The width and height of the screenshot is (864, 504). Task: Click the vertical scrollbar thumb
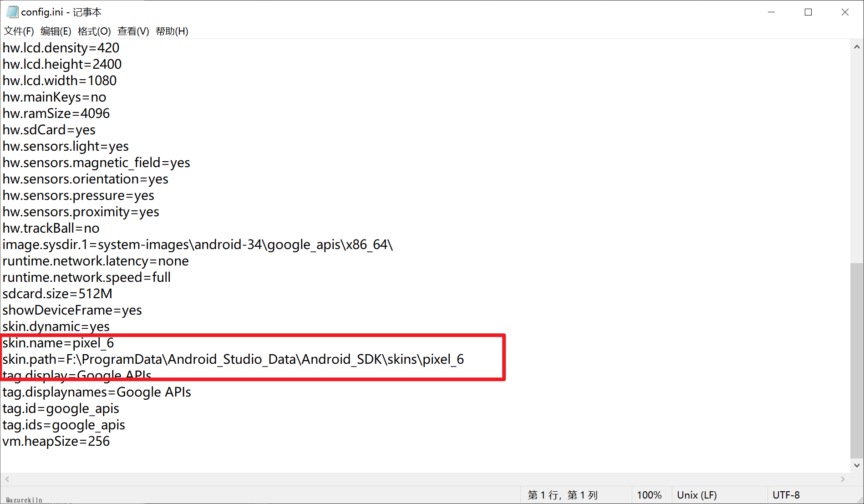click(857, 361)
